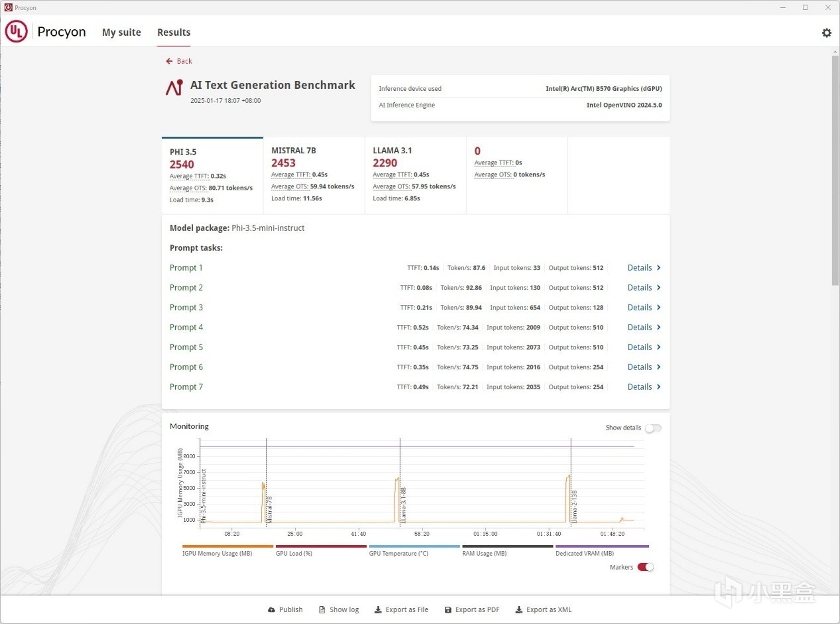Click the Intel OpenVINO 2024.5.0 text
The height and width of the screenshot is (624, 840).
click(624, 105)
